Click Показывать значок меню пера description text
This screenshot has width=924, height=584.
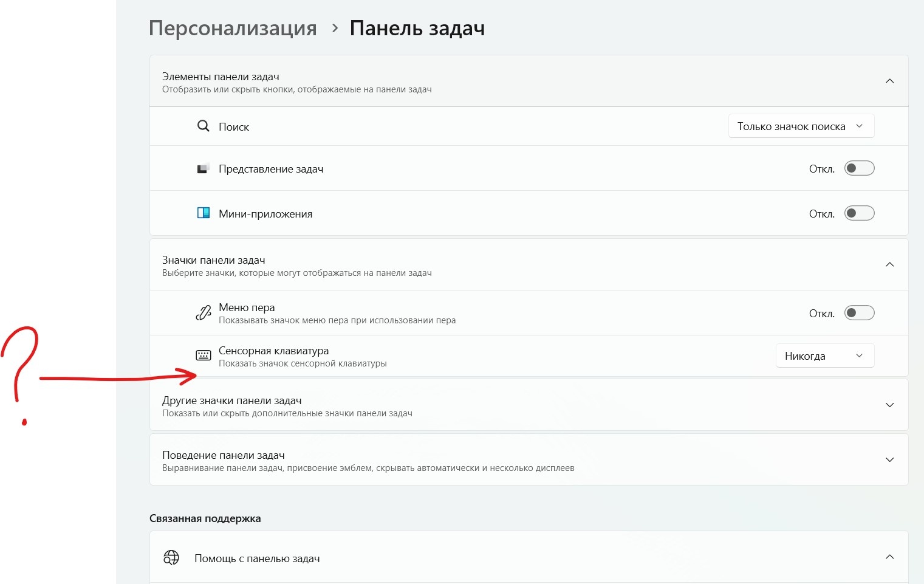point(337,320)
